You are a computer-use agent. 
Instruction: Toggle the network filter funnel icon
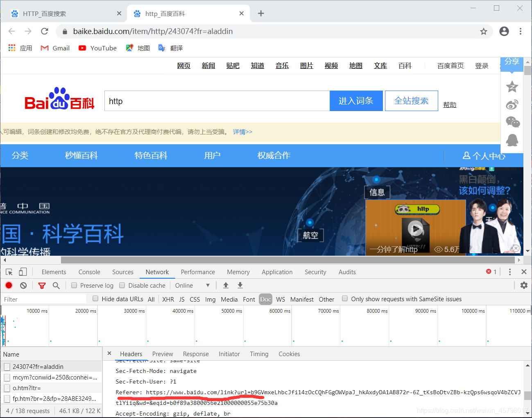[42, 286]
